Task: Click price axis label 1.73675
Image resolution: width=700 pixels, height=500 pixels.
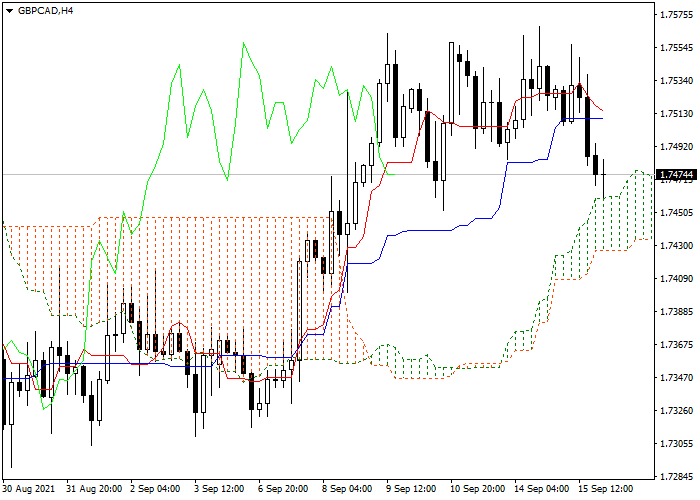Action: tap(676, 344)
